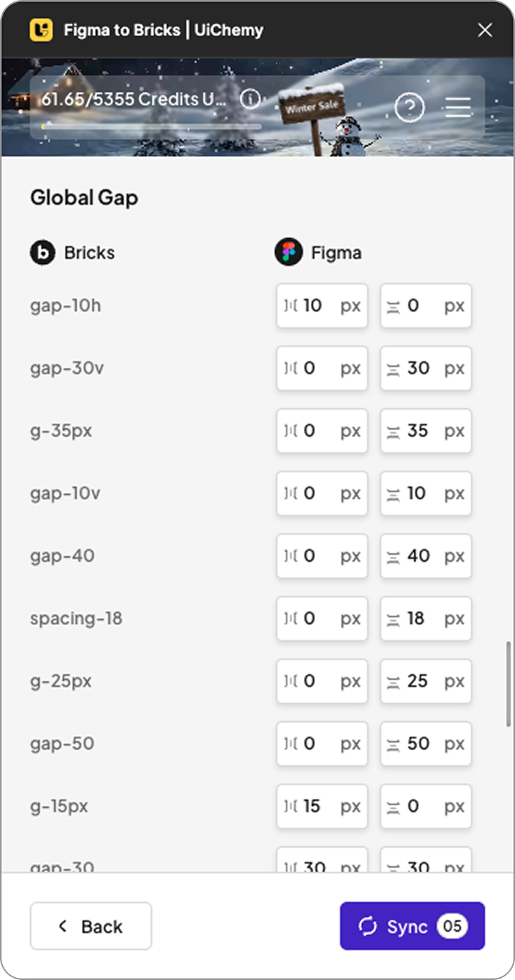Go back with the Back button
The image size is (515, 980).
[x=90, y=926]
